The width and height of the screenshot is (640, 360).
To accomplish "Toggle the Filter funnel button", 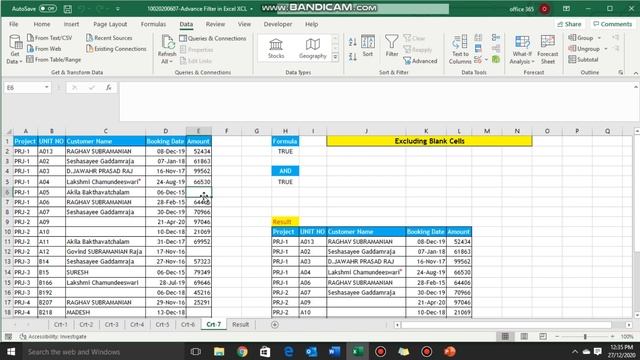I will tap(391, 46).
